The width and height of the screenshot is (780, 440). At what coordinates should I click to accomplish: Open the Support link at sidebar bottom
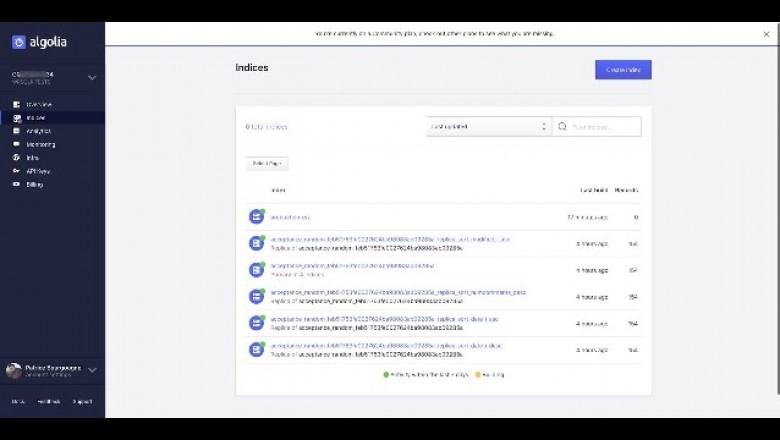(82, 402)
